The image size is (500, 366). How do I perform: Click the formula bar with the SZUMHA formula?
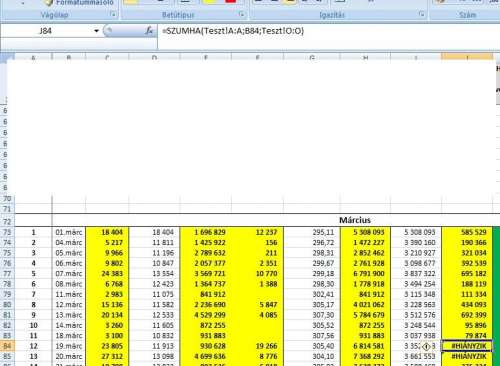coord(328,31)
